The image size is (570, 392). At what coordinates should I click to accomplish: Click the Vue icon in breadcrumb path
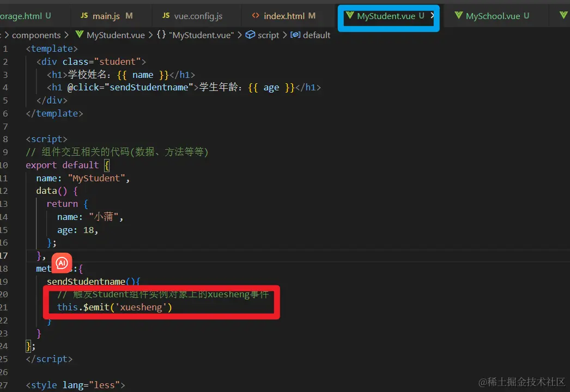tap(79, 34)
